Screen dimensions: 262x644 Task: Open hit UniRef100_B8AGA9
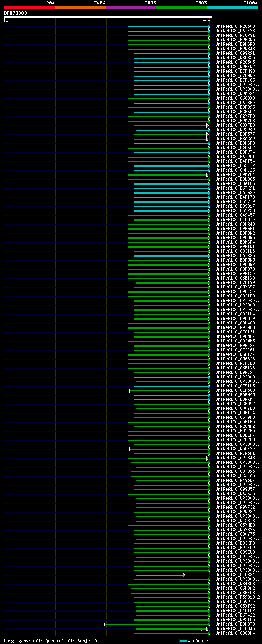(x=235, y=139)
